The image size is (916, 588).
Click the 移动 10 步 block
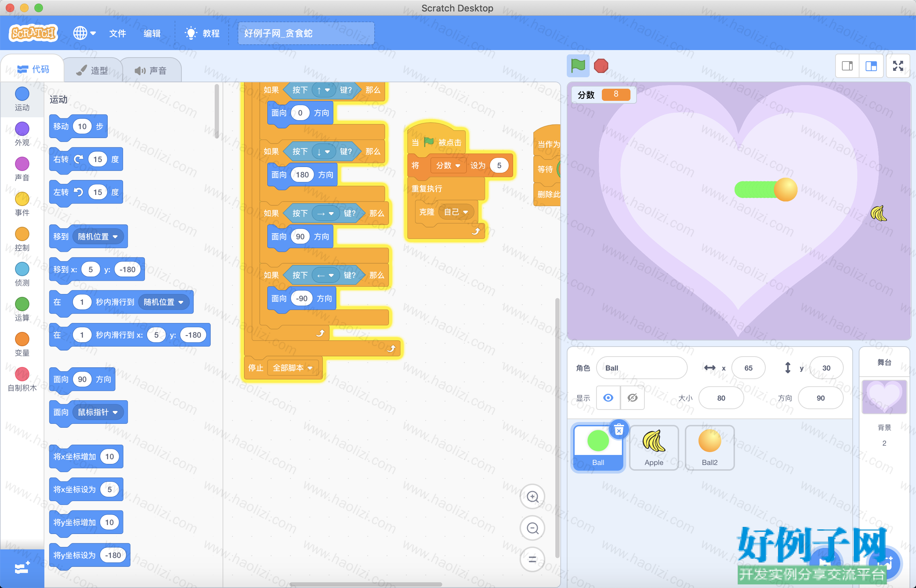[x=78, y=127]
